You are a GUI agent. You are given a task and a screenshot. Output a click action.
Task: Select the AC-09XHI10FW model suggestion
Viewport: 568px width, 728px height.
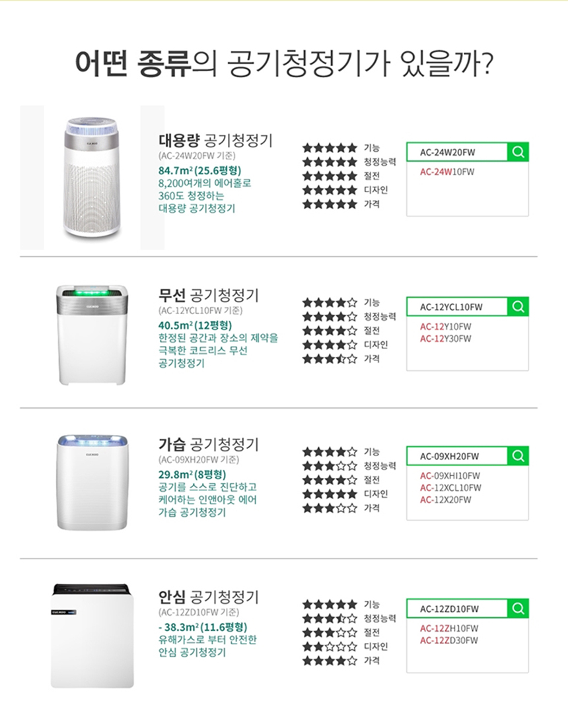(x=450, y=476)
